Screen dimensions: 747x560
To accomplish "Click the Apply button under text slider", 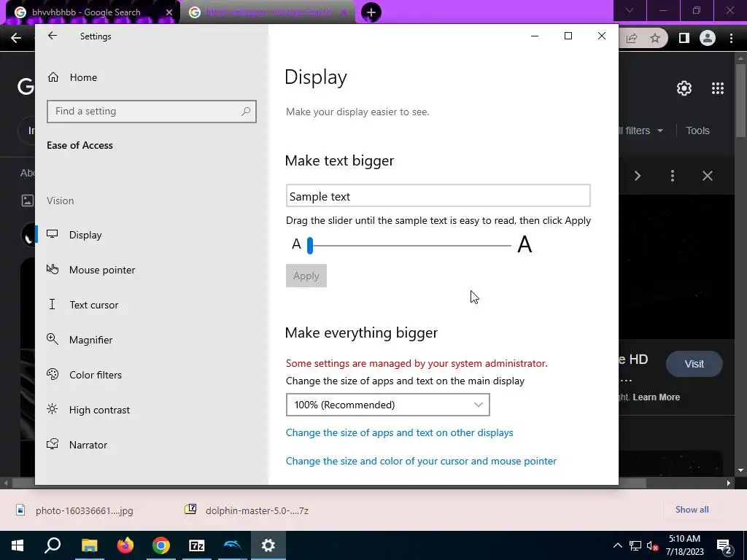I will click(306, 276).
